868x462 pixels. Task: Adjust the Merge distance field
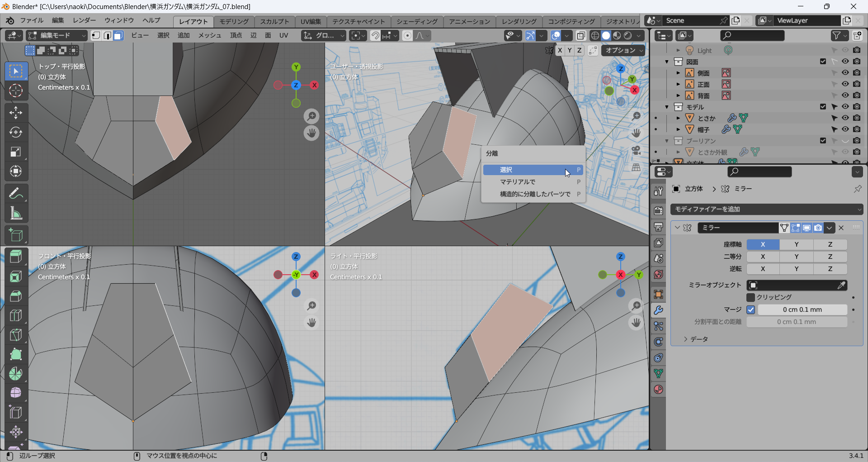802,310
